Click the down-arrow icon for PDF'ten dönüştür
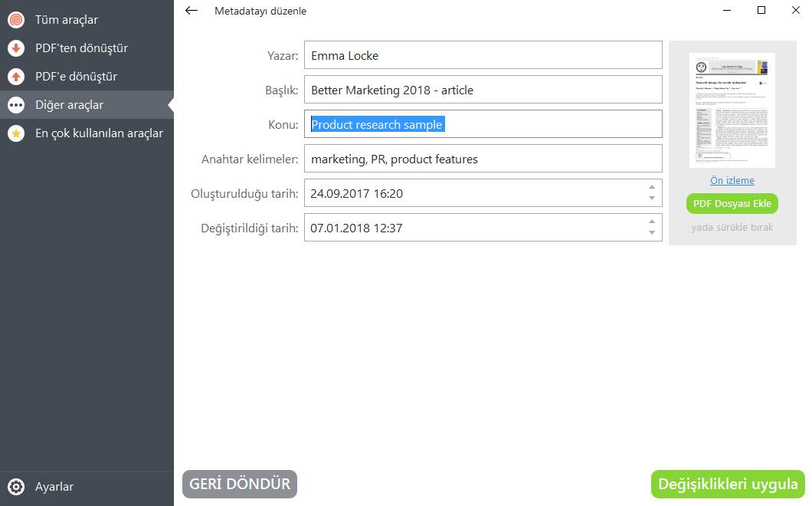The width and height of the screenshot is (812, 506). click(15, 48)
